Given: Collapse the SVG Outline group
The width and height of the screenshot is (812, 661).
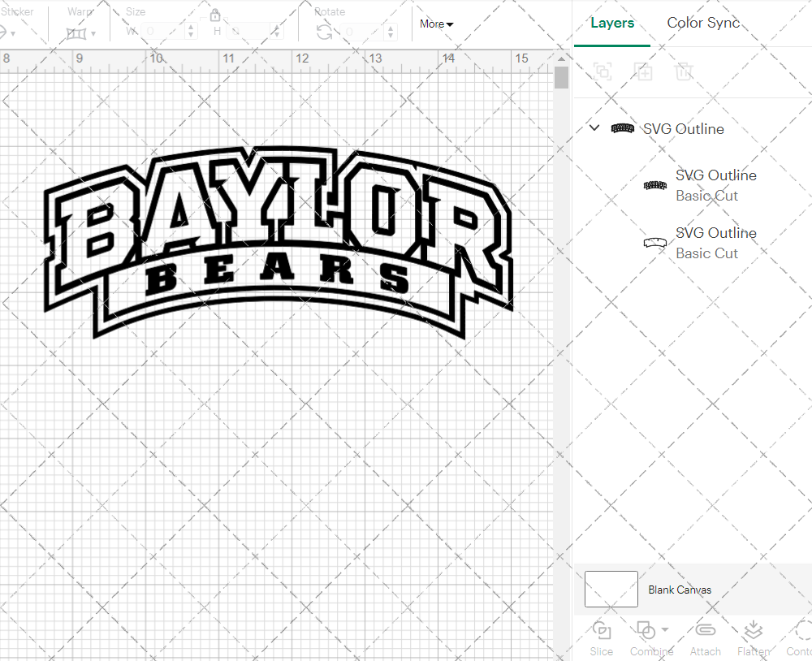Looking at the screenshot, I should [594, 127].
